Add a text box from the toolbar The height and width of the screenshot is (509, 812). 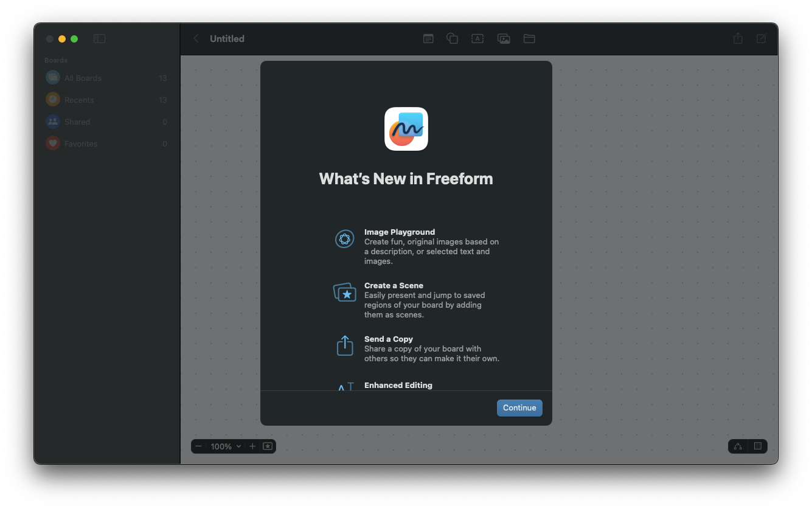pyautogui.click(x=477, y=39)
